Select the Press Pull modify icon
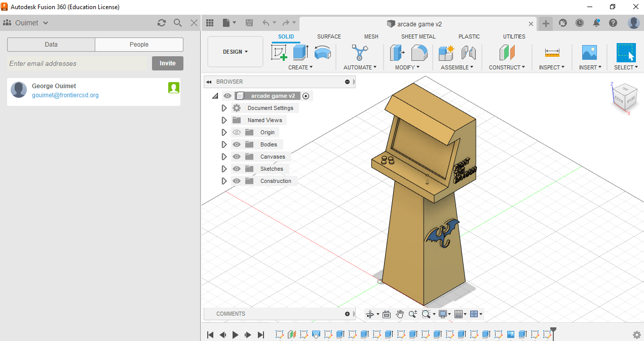Screen dimensions: 644x341 pos(397,53)
